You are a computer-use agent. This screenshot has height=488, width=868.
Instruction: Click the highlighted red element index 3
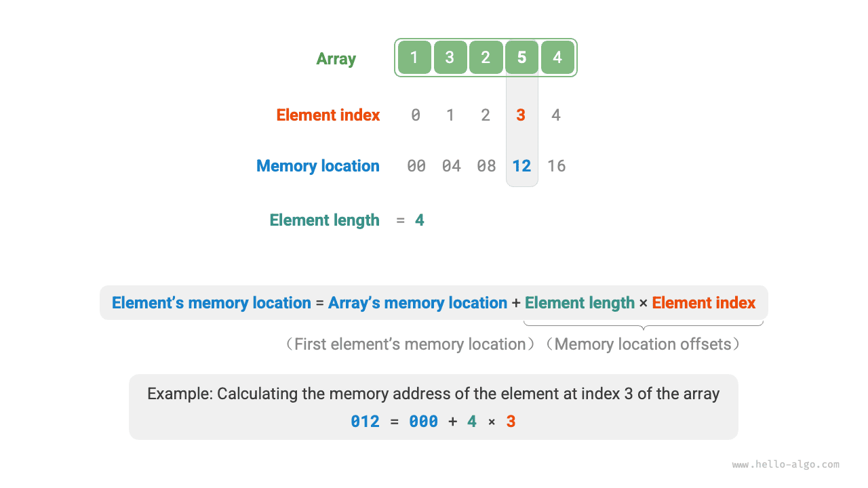[x=521, y=115]
